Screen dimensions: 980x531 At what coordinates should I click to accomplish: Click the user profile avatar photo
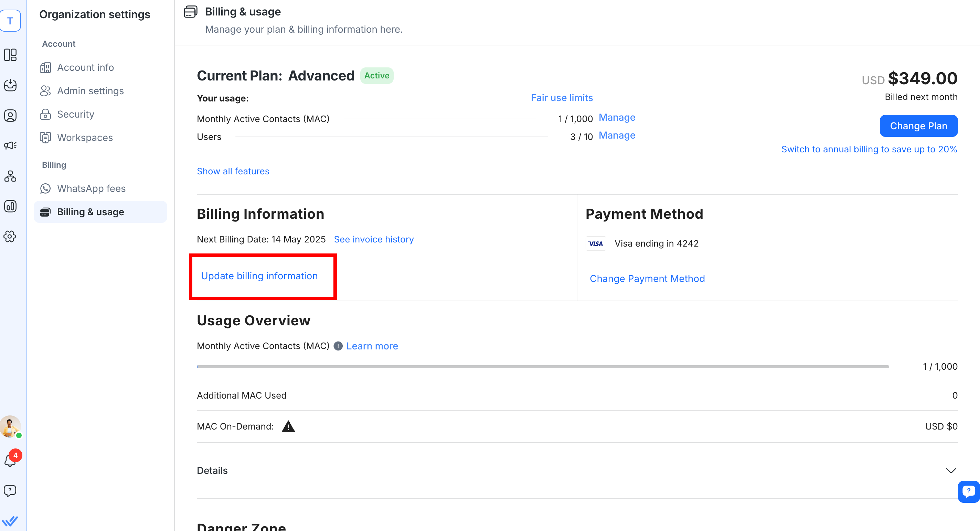(10, 426)
